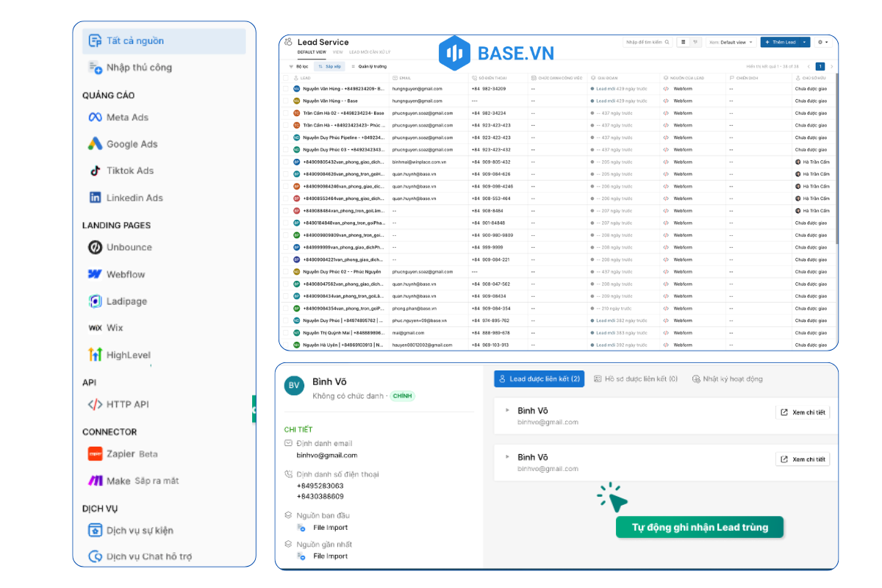Click binhvo@gmail.com under Định danh email

pyautogui.click(x=327, y=456)
